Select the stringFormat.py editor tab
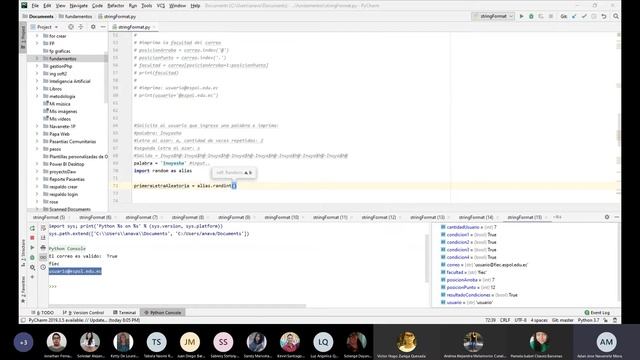The image size is (640, 360). (134, 27)
